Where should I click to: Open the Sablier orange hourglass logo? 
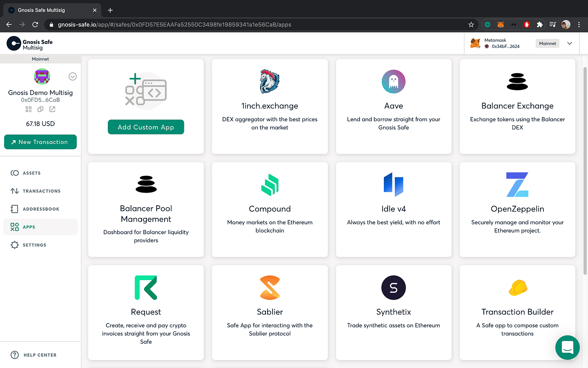click(x=270, y=288)
